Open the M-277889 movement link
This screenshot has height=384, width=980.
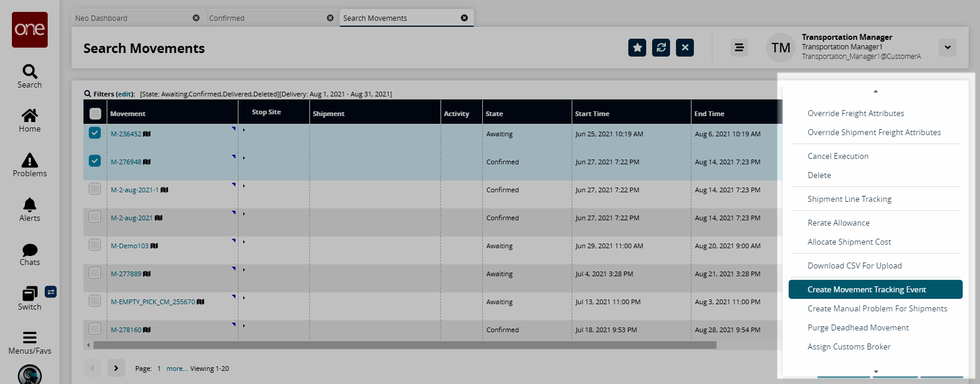click(126, 274)
